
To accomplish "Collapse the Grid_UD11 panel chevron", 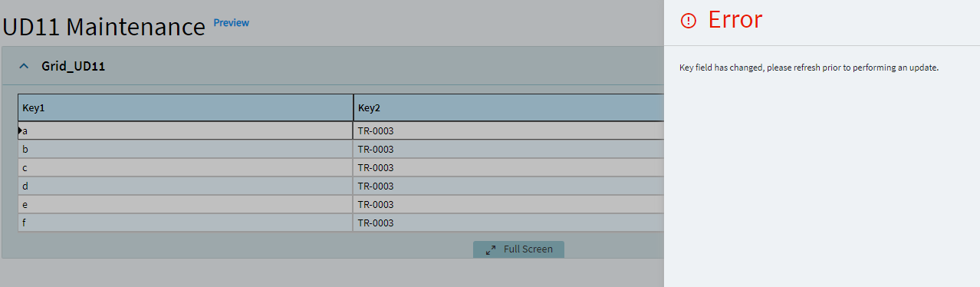I will click(x=23, y=67).
